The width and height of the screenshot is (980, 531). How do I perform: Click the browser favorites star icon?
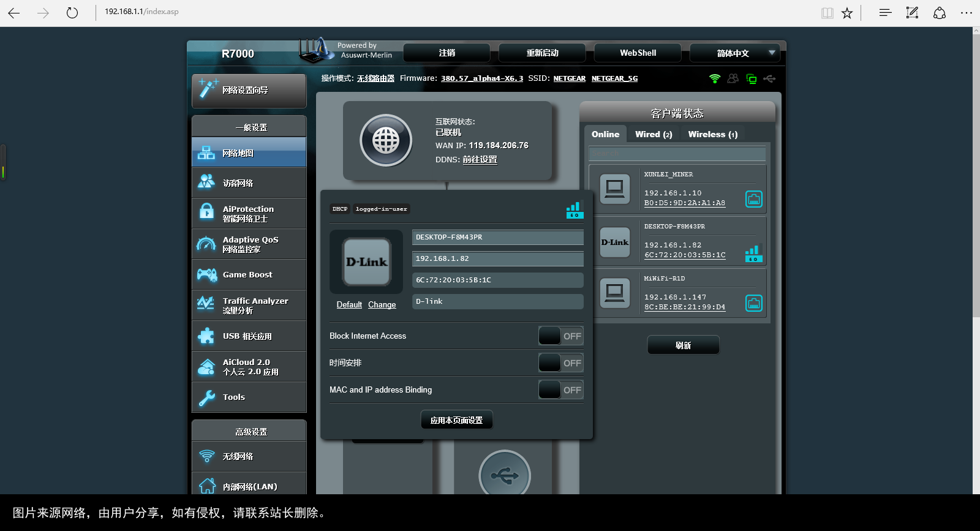[x=846, y=13]
